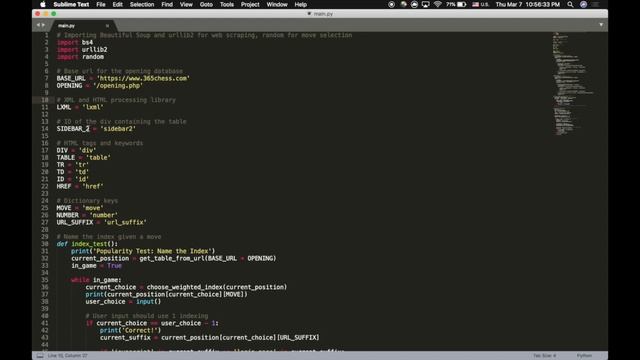Viewport: 640px width, 360px height.
Task: Open the Help menu
Action: 300,4
